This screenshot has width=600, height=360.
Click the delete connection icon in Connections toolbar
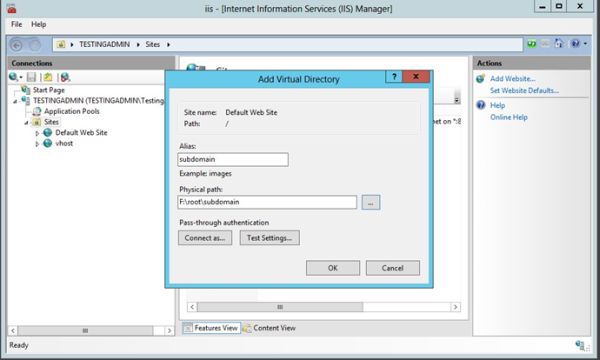65,77
